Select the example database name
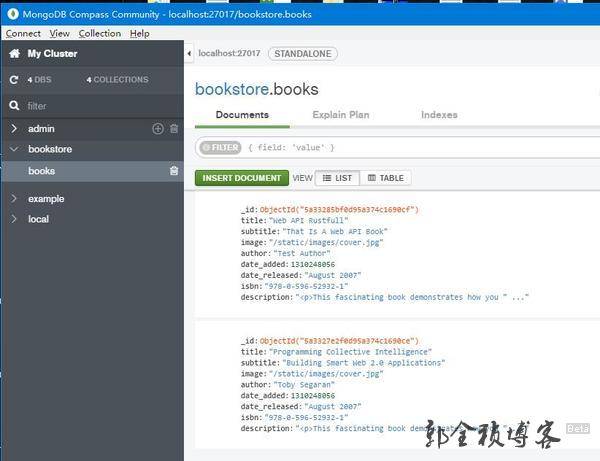The width and height of the screenshot is (600, 461). click(46, 199)
